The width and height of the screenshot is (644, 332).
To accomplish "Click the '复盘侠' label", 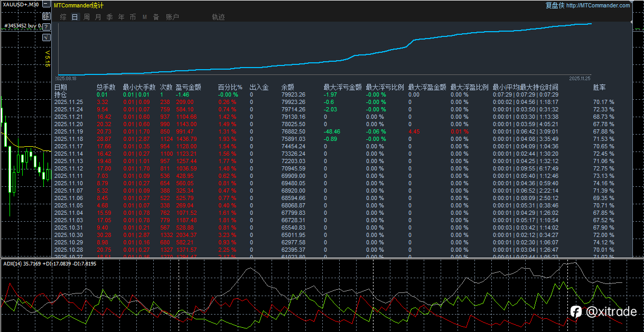I will (555, 5).
